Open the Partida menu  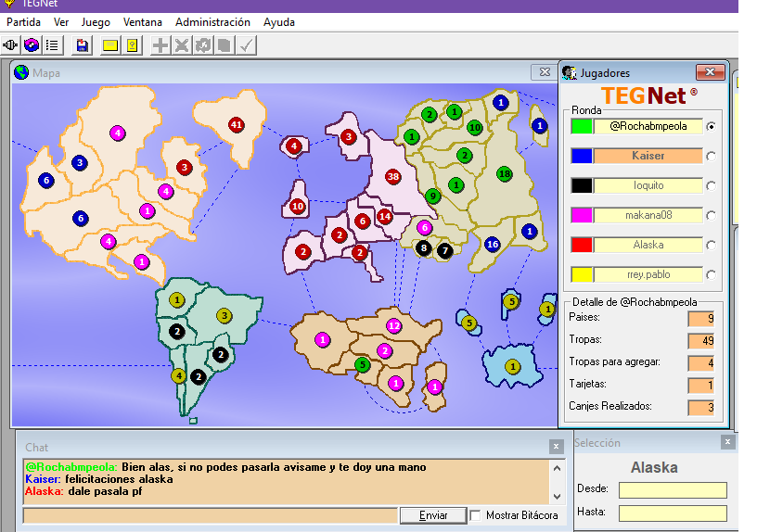(23, 21)
